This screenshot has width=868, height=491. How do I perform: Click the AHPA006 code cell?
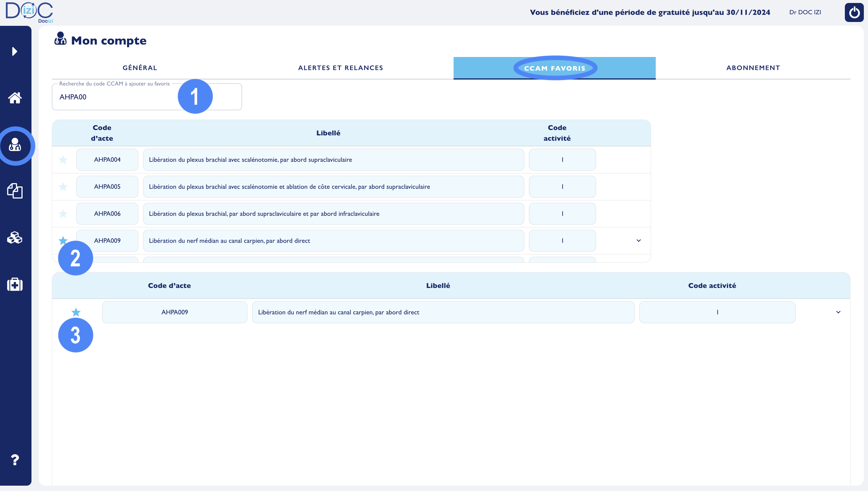(x=107, y=213)
